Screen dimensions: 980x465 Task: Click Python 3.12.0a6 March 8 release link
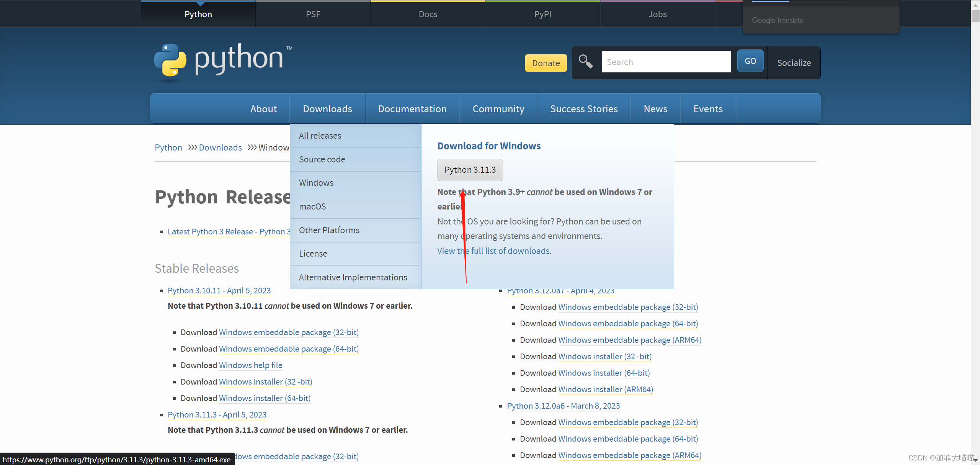point(563,406)
